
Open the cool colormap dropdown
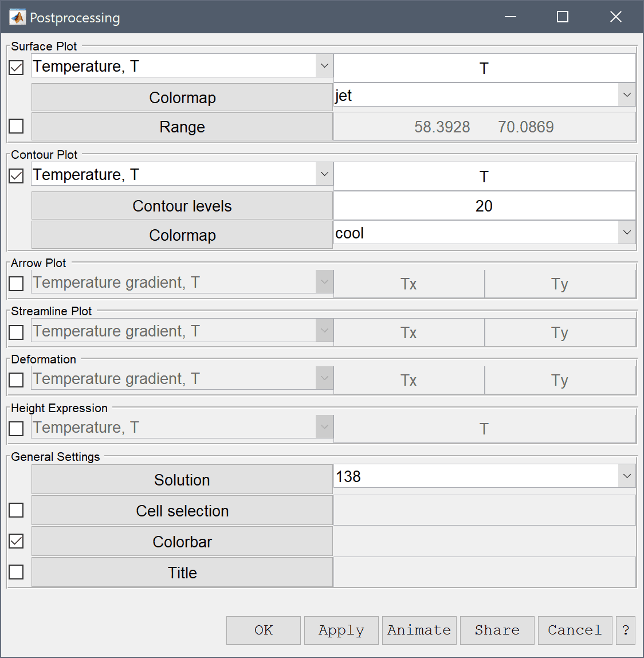(485, 233)
